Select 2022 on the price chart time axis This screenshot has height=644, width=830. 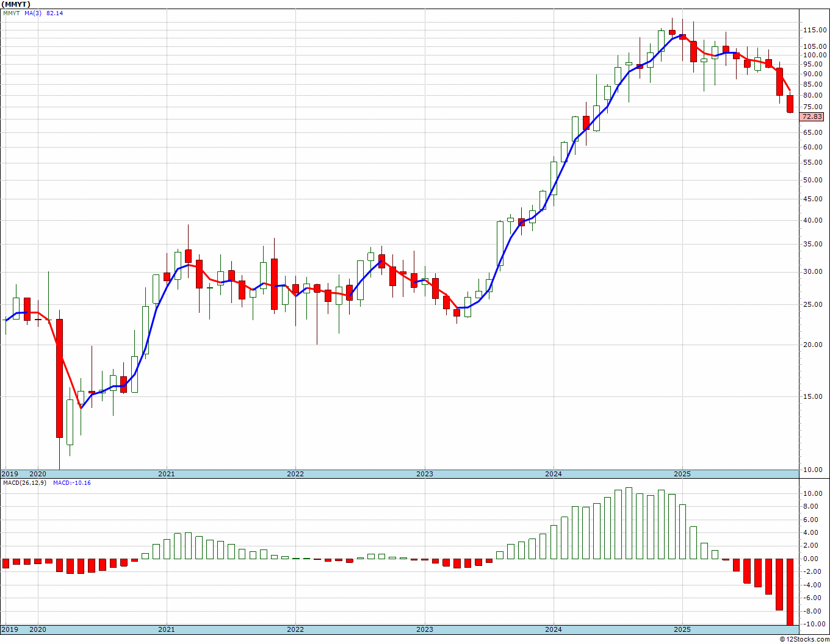coord(295,474)
